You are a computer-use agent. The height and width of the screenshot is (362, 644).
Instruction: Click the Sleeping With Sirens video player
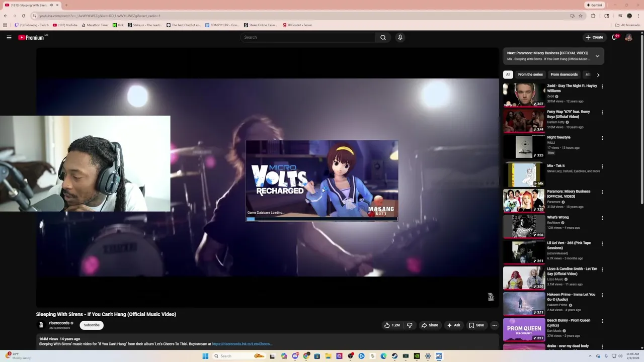click(267, 177)
